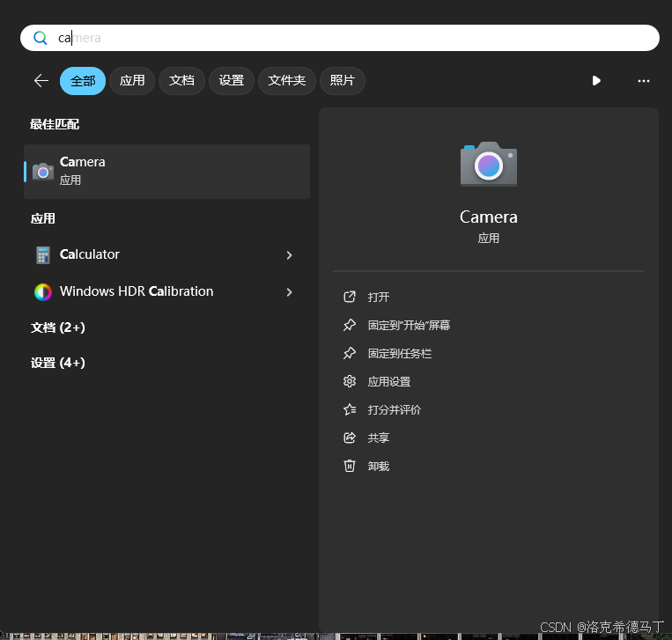The image size is (672, 640).
Task: Click 固定到任务栏 to pin to taskbar
Action: 400,353
